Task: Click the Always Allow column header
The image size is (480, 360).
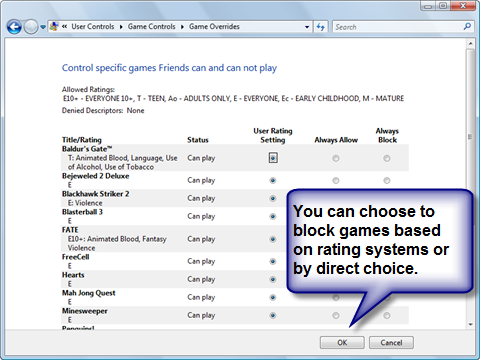Action: 336,140
